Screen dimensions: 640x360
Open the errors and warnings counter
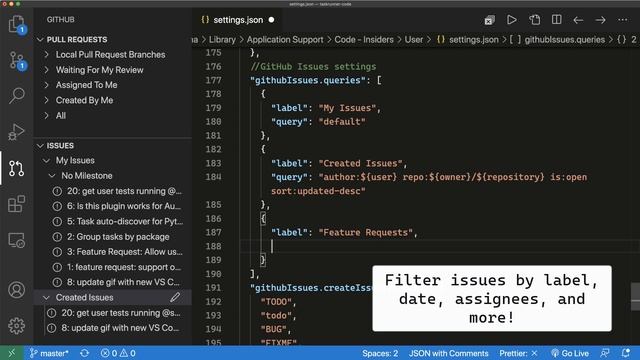point(118,353)
